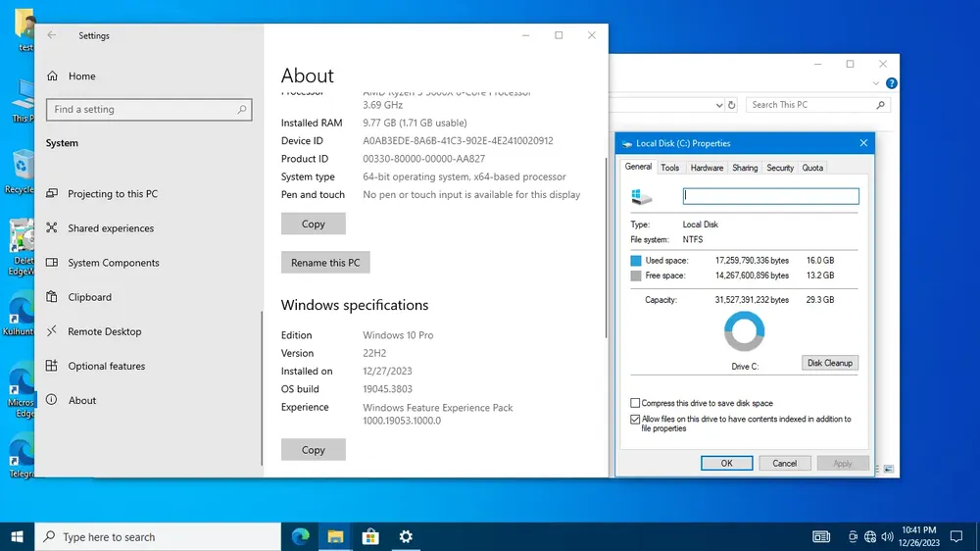Click the Home icon in Settings sidebar
The width and height of the screenshot is (980, 551).
click(x=53, y=75)
